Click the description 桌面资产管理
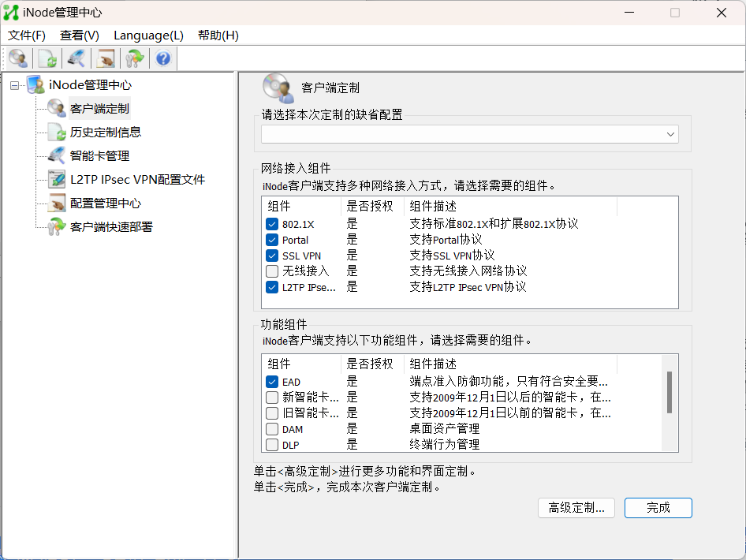 (444, 429)
